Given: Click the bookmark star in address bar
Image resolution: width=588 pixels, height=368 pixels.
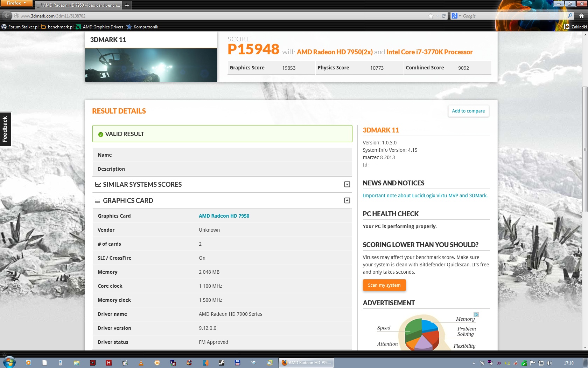Looking at the screenshot, I should 431,16.
